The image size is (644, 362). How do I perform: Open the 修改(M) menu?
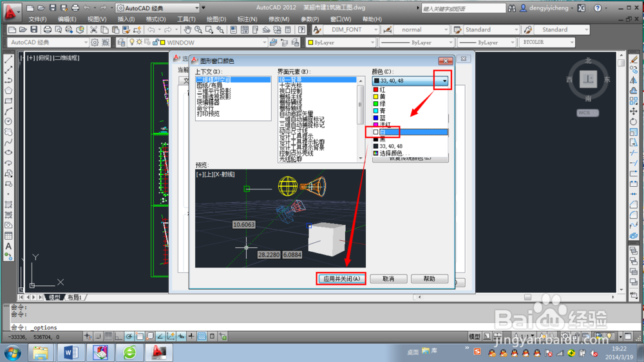[279, 19]
